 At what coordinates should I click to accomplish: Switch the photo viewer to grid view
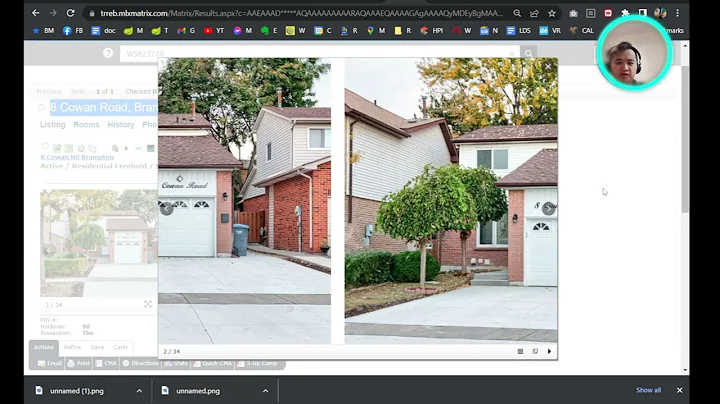(520, 351)
